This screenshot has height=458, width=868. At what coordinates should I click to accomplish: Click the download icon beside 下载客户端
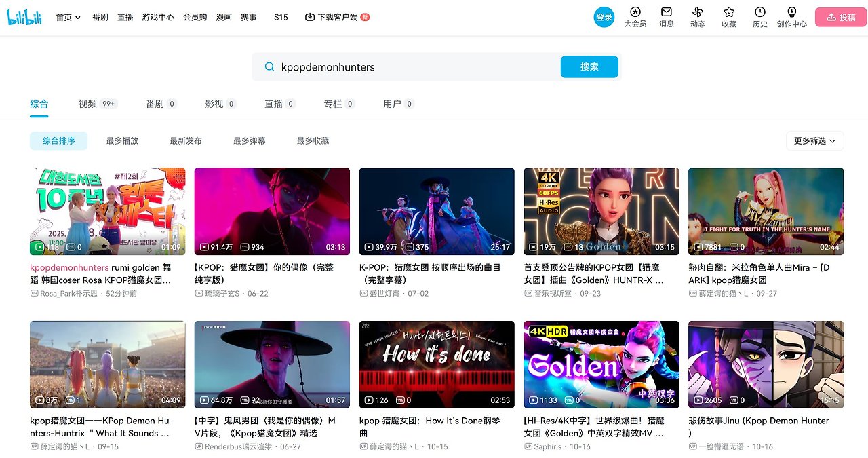pyautogui.click(x=310, y=17)
